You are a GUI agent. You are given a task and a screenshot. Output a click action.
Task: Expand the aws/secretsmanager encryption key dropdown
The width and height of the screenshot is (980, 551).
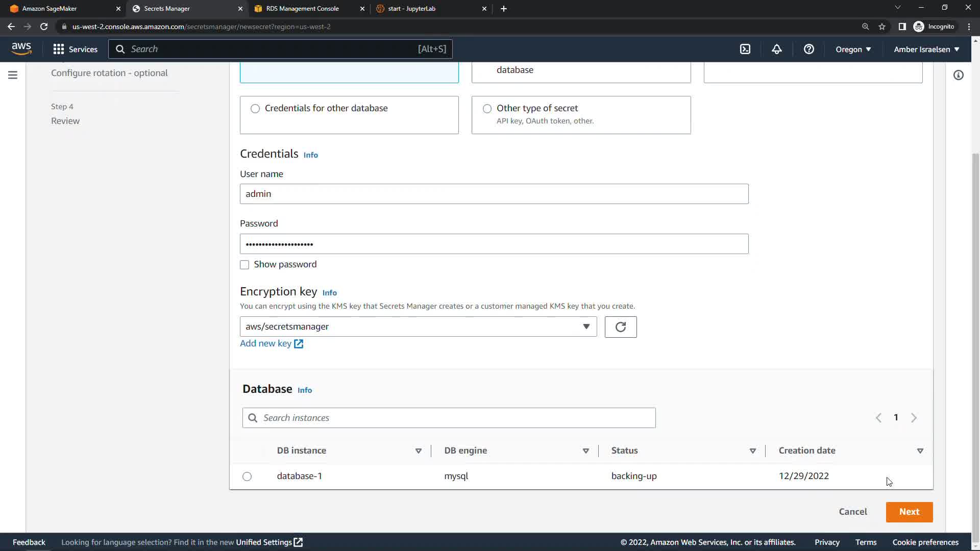coord(418,327)
